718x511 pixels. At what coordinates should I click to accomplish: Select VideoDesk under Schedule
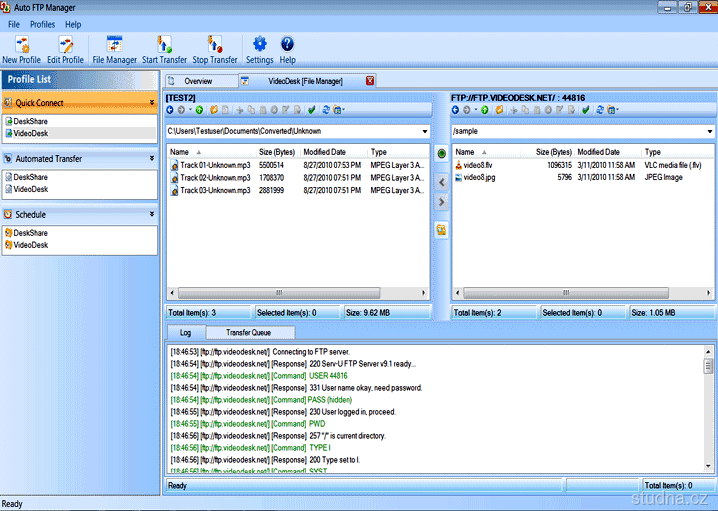coord(30,245)
